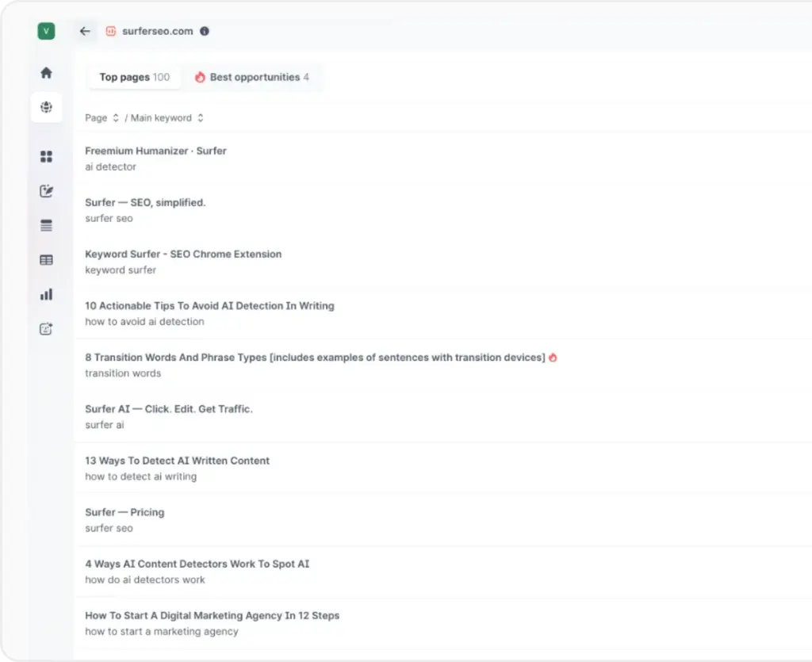
Task: Open the Freemium Humanizer · Surfer page
Action: click(155, 151)
